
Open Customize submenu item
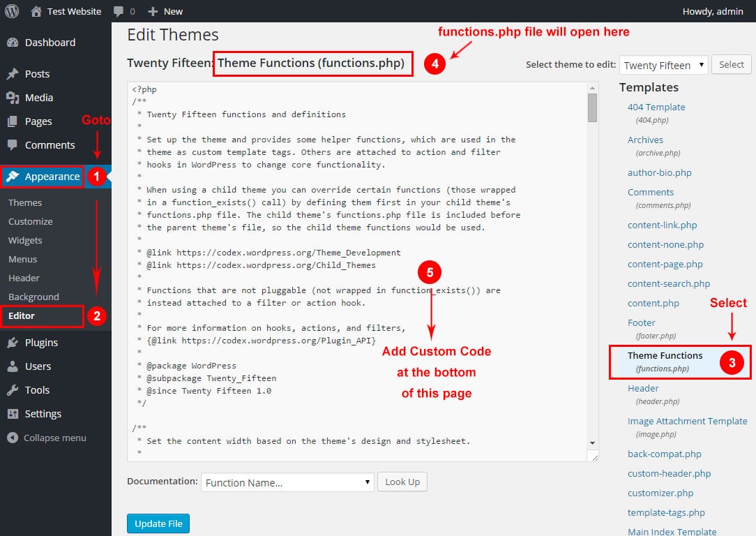31,221
